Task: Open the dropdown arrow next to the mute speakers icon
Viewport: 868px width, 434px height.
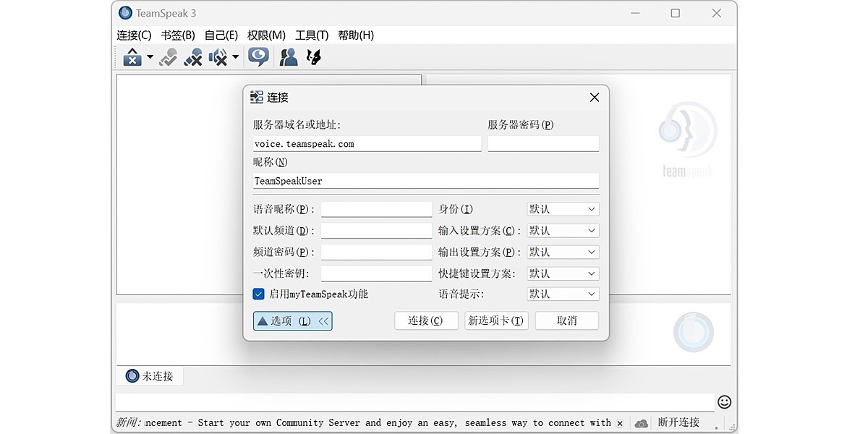Action: click(x=235, y=57)
